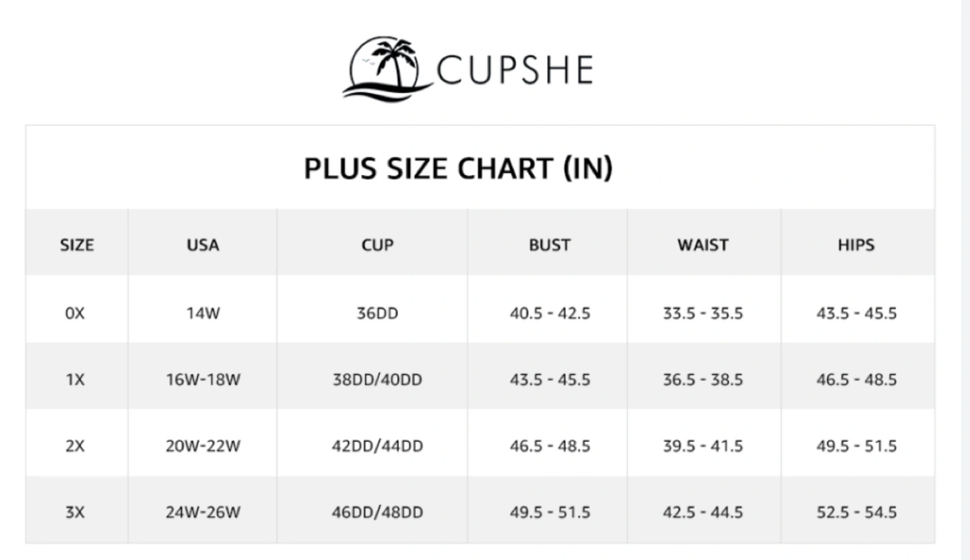Click the BUST column header

(550, 245)
